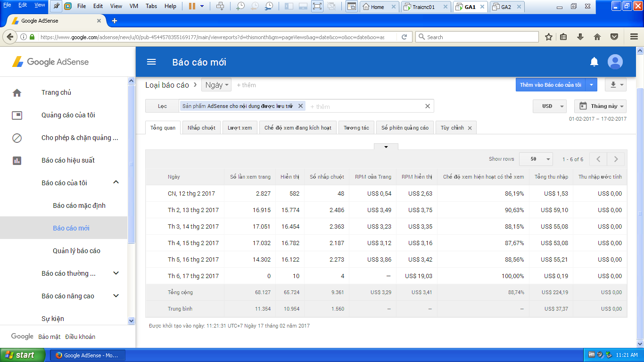Collapse the Báo cáo của tôi section

point(116,182)
